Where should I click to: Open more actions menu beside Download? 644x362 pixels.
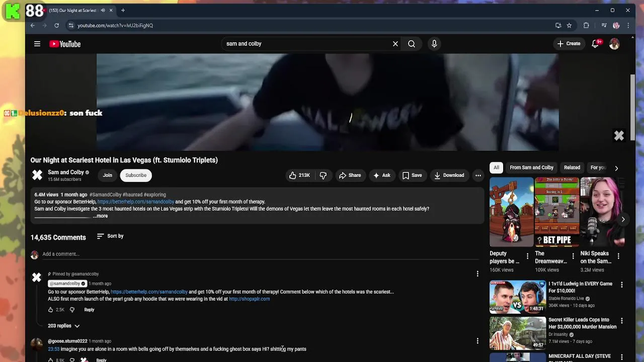pos(478,175)
